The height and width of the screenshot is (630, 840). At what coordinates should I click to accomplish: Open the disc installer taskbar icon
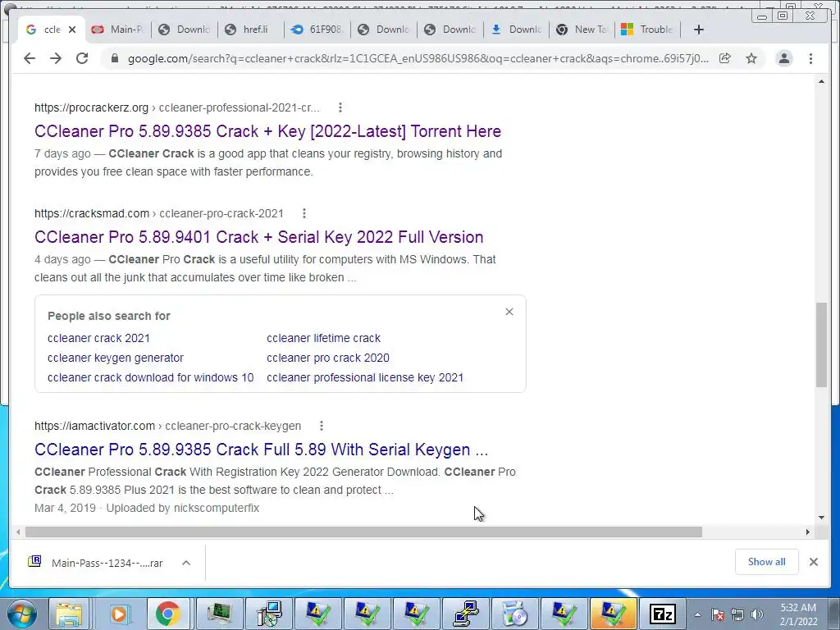pos(517,614)
